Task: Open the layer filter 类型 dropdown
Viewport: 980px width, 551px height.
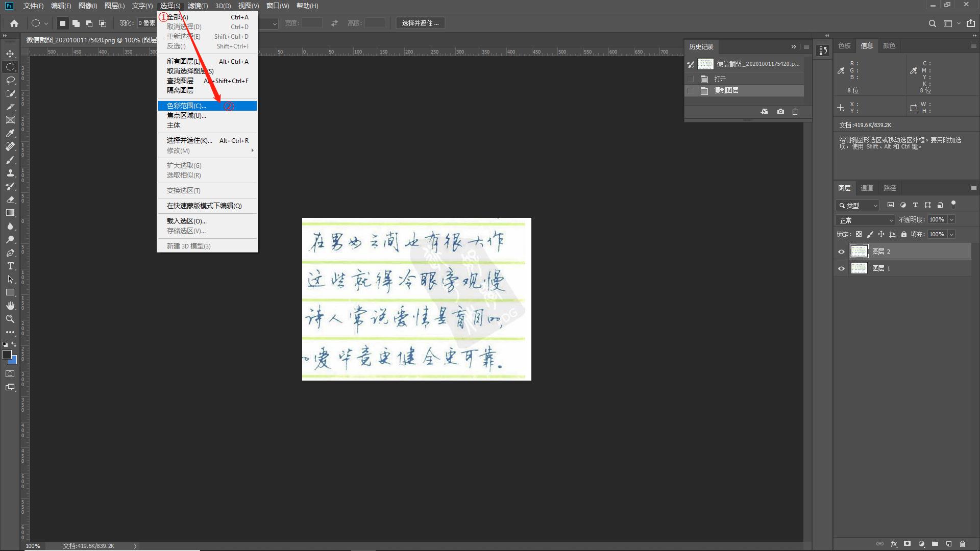Action: (857, 206)
